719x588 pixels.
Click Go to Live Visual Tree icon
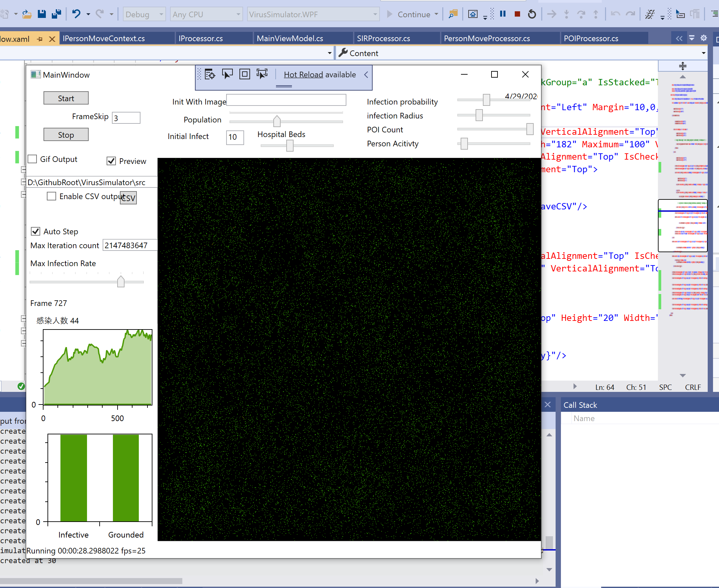click(210, 74)
